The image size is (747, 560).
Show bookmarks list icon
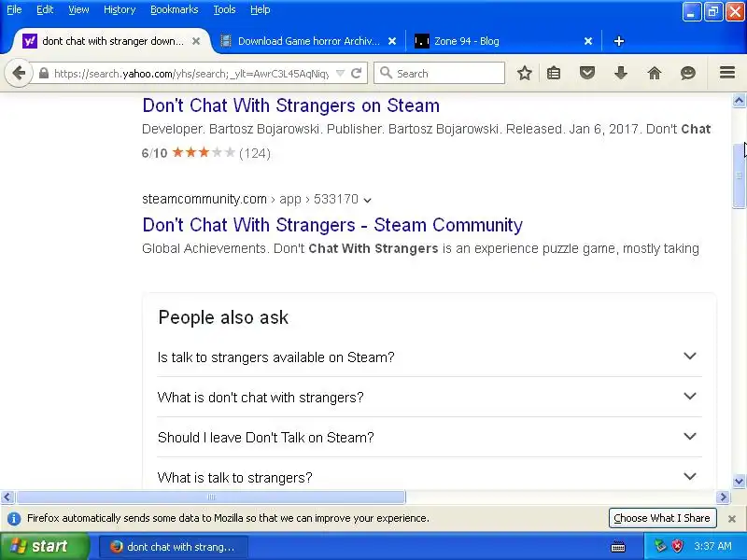tap(554, 74)
